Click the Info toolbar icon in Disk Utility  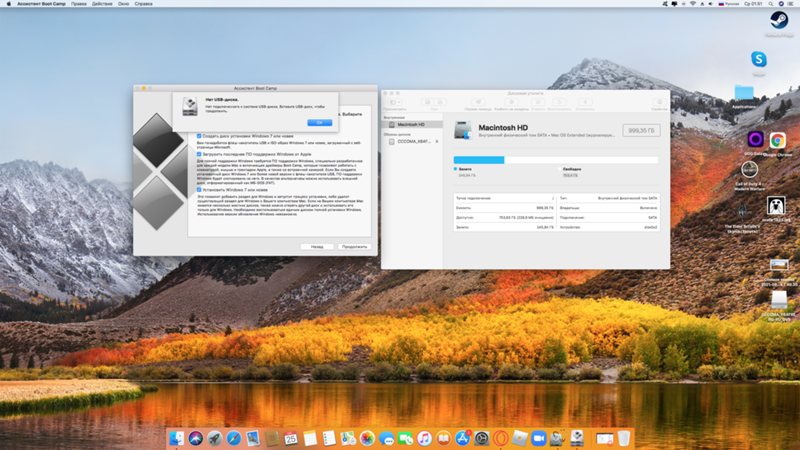(659, 102)
